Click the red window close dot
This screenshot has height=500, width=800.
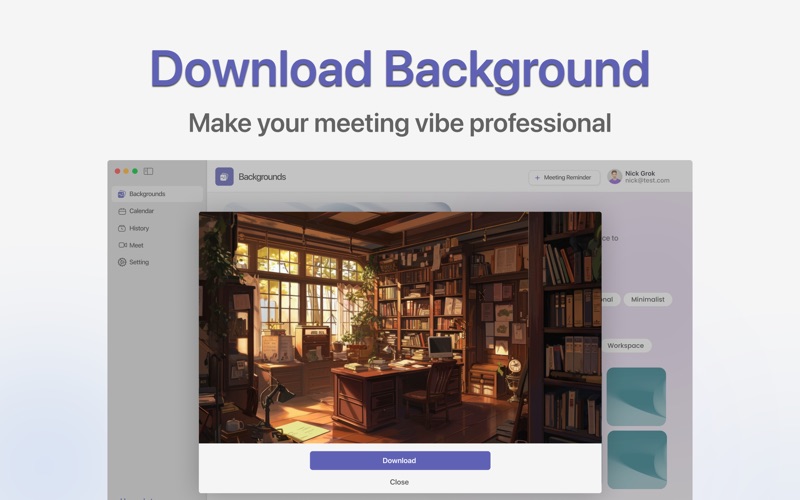coord(117,171)
